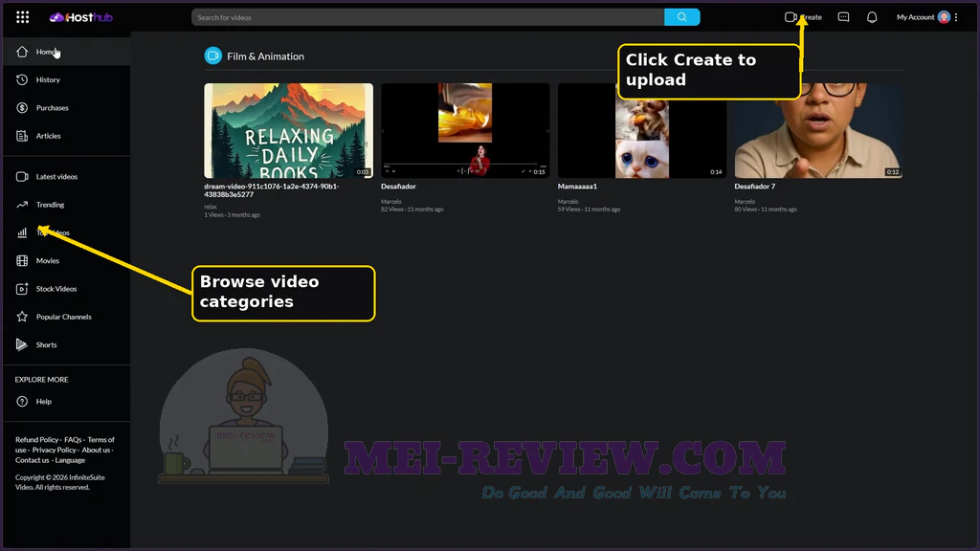Click the Stock Videos icon
980x551 pixels.
[x=22, y=289]
